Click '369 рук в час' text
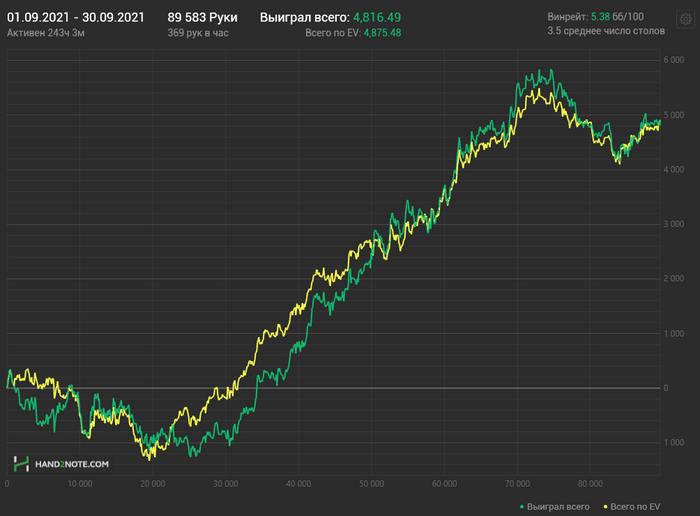Image resolution: width=700 pixels, height=516 pixels. (198, 33)
